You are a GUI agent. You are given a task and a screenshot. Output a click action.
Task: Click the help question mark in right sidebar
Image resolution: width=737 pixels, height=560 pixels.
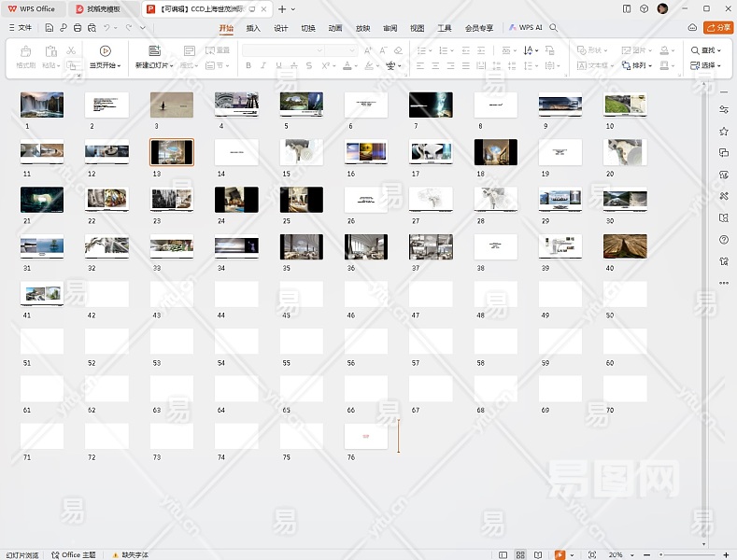(x=724, y=240)
